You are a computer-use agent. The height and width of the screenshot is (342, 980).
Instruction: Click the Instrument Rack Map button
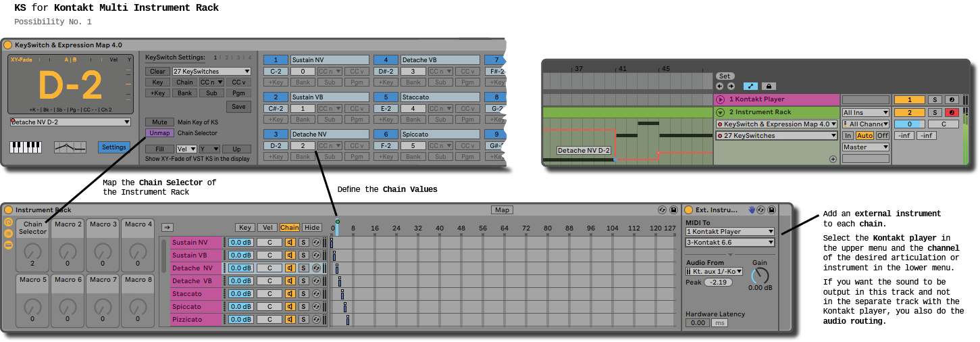(502, 210)
